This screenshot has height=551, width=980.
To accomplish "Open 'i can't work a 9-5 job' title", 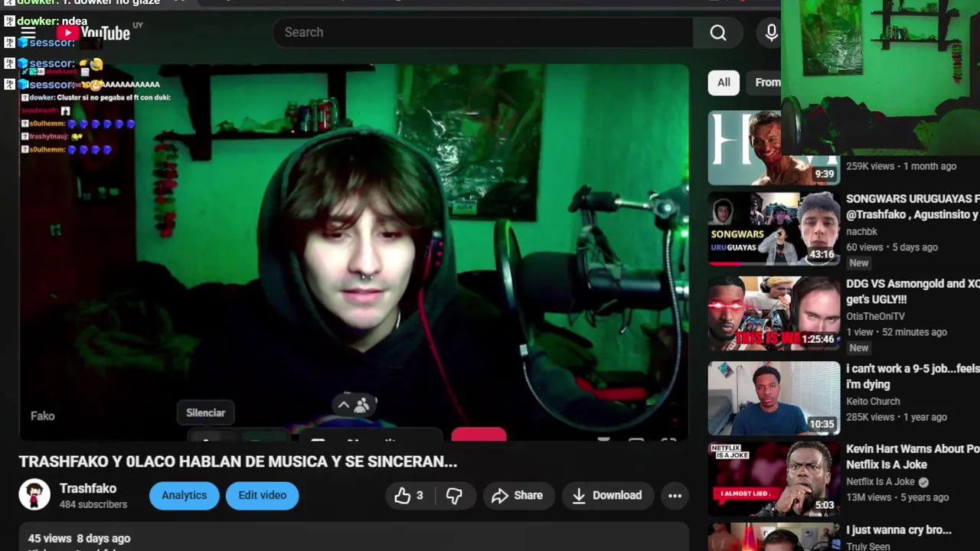I will (913, 377).
